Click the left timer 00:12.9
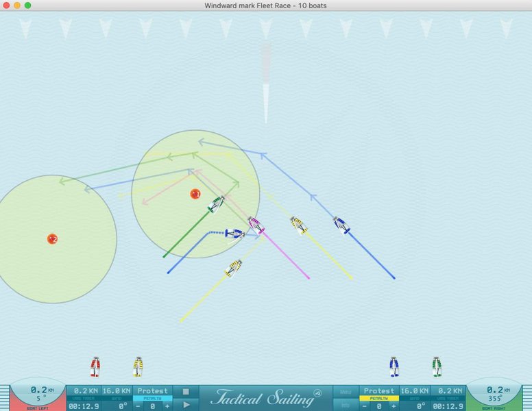 pyautogui.click(x=84, y=406)
